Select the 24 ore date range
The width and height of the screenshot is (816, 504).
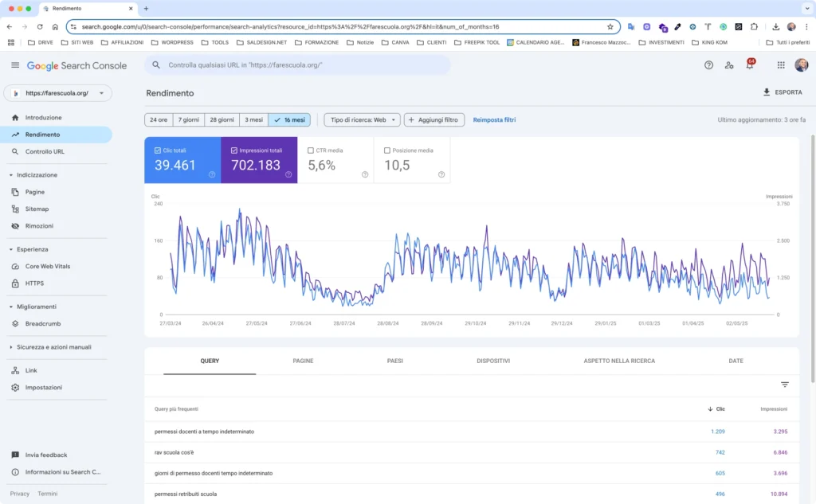(x=159, y=119)
